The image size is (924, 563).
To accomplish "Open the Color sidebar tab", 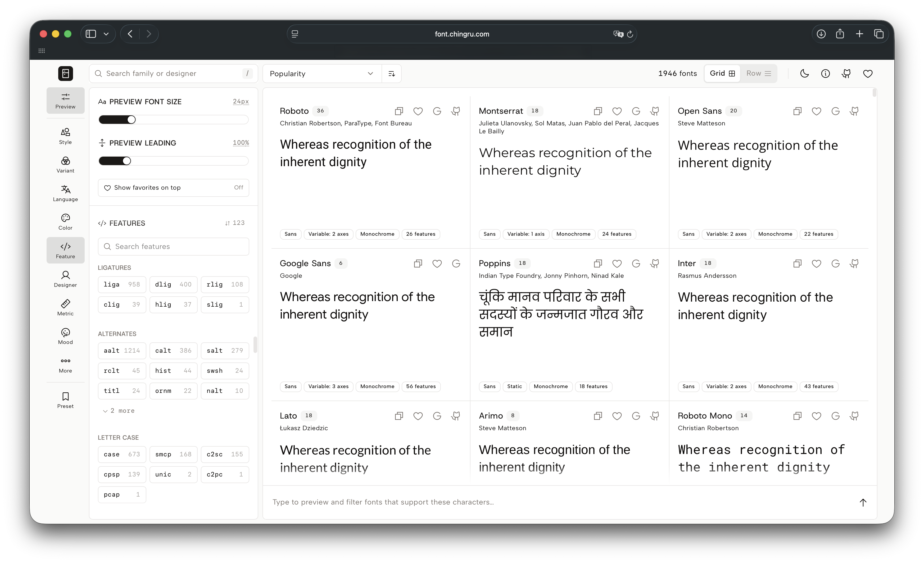I will [x=65, y=221].
